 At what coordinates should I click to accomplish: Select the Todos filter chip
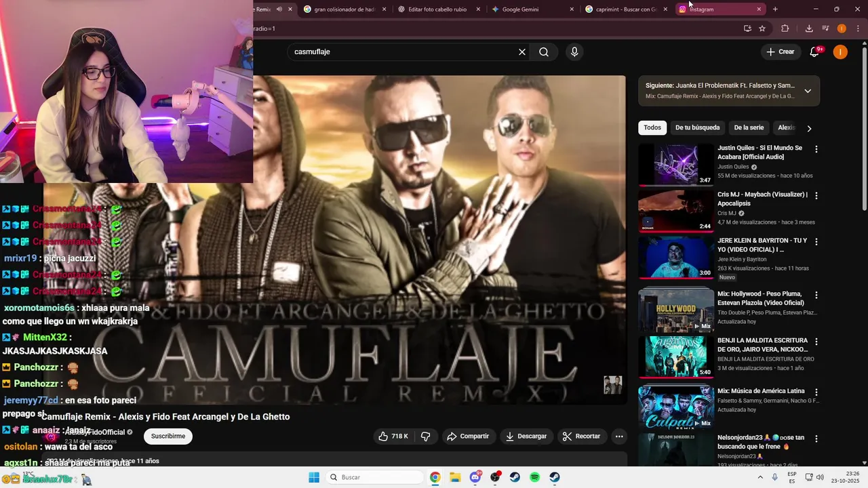click(x=652, y=127)
